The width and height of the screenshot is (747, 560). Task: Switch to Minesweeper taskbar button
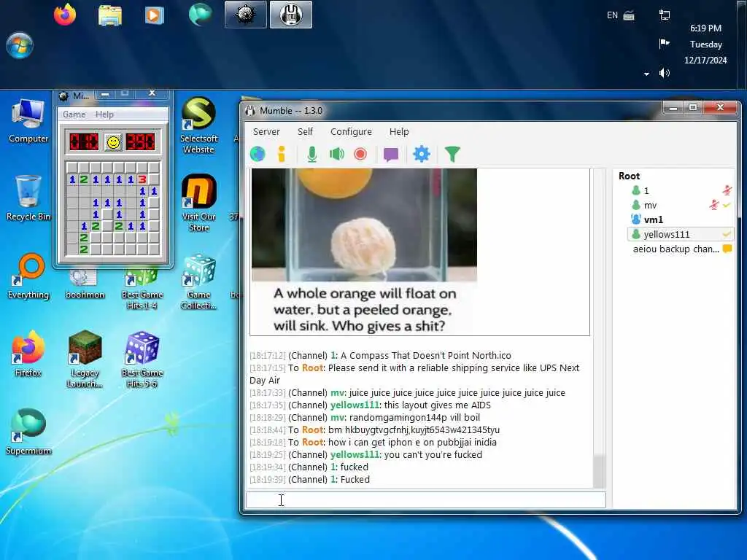pos(245,15)
